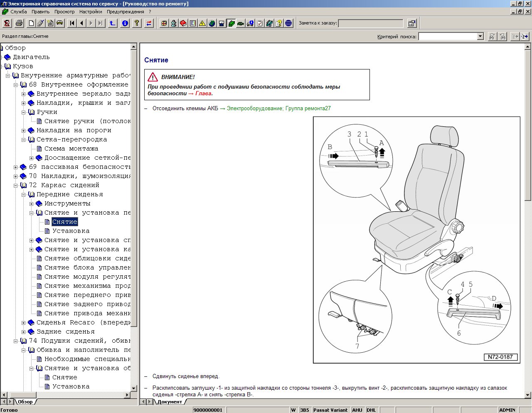
Task: Click the globe icon in the toolbar
Action: 212,23
